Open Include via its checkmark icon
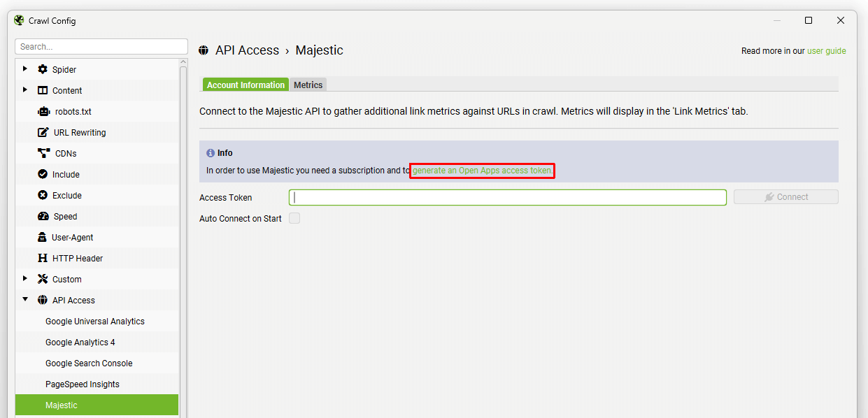Viewport: 868px width, 418px height. point(43,175)
